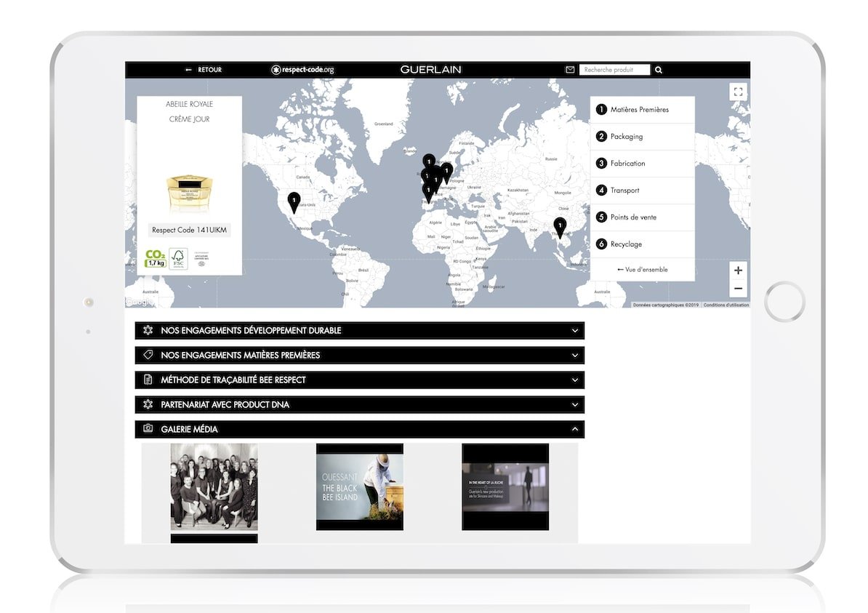Return to Vue d'ensemble
The image size is (868, 613).
(642, 270)
